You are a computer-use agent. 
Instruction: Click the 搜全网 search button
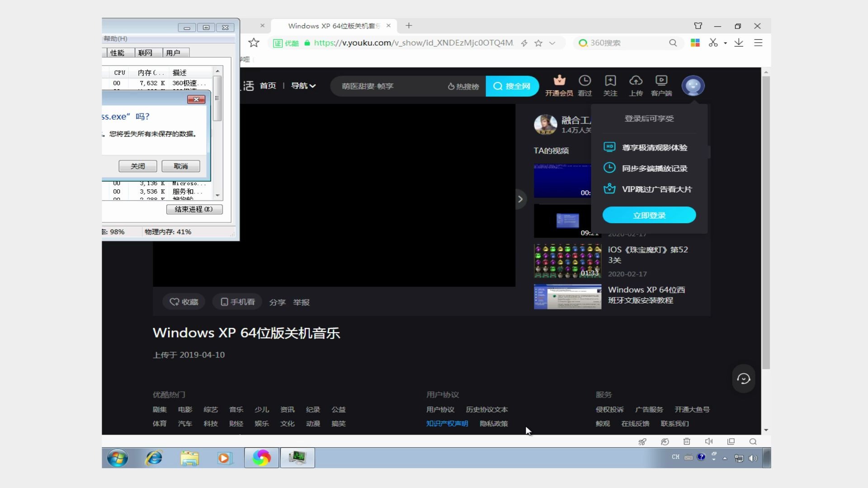[512, 86]
